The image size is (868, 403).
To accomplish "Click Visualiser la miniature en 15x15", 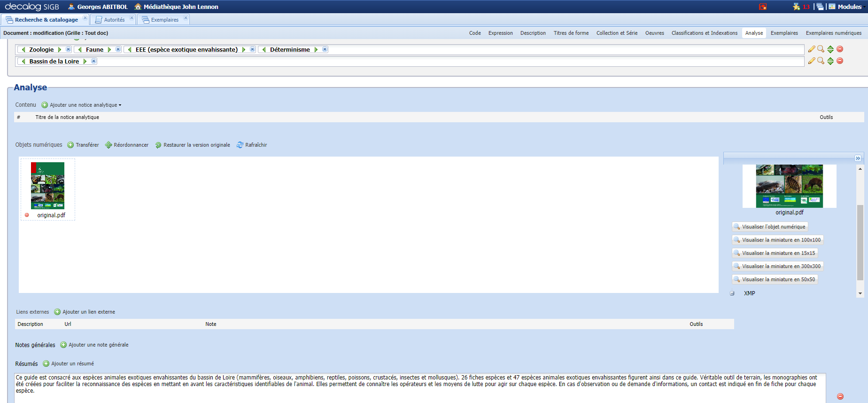I will [775, 253].
